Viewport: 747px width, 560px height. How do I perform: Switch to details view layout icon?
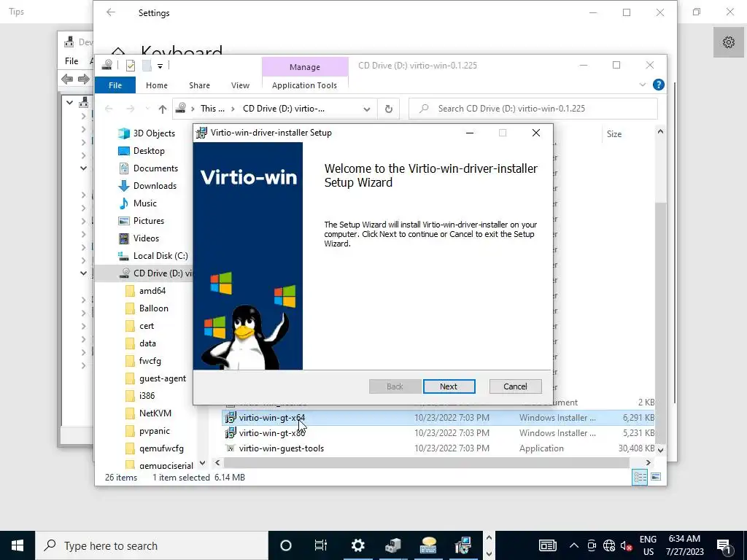640,477
